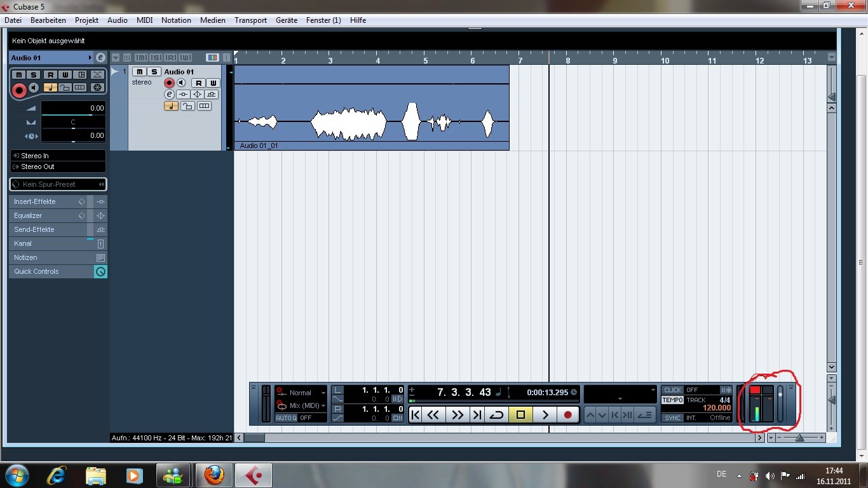Image resolution: width=868 pixels, height=488 pixels.
Task: Go to next marker transport button
Action: click(x=477, y=415)
